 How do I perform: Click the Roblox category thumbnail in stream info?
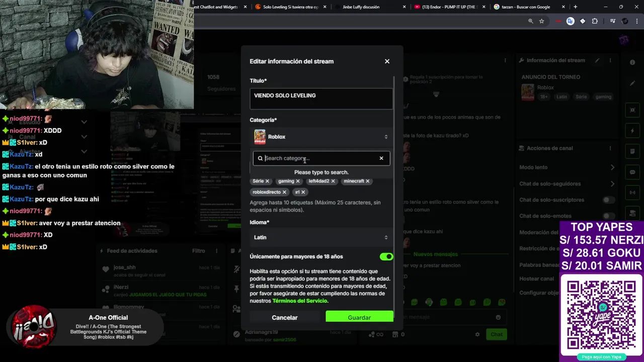click(x=527, y=92)
